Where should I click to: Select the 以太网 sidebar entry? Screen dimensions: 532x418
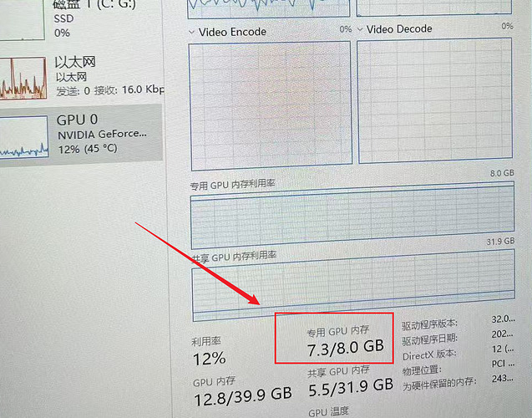(x=82, y=78)
